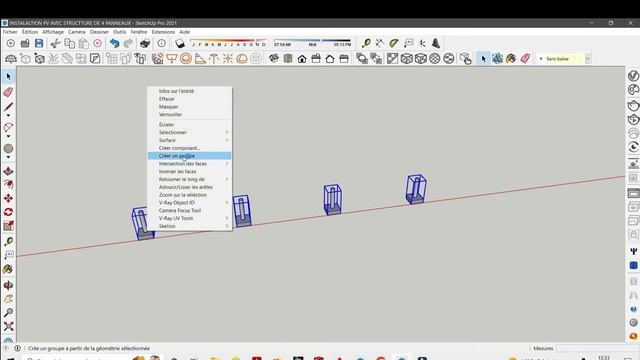Select the Zoom Extents tool
Image resolution: width=640 pixels, height=360 pixels.
pos(9,327)
